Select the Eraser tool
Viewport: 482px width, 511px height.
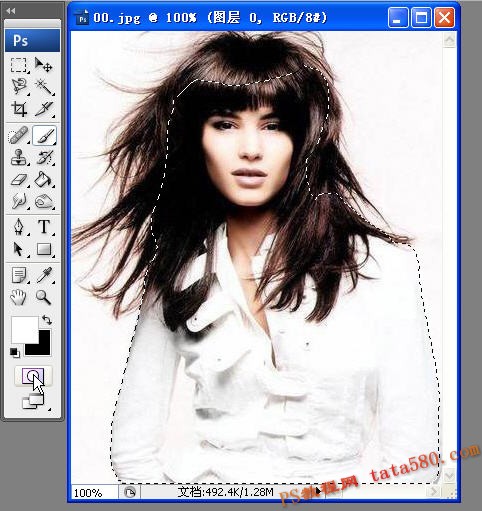click(19, 180)
